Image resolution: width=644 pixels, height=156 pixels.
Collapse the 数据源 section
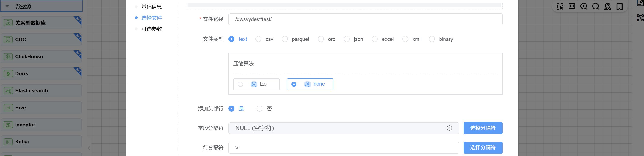[x=7, y=6]
